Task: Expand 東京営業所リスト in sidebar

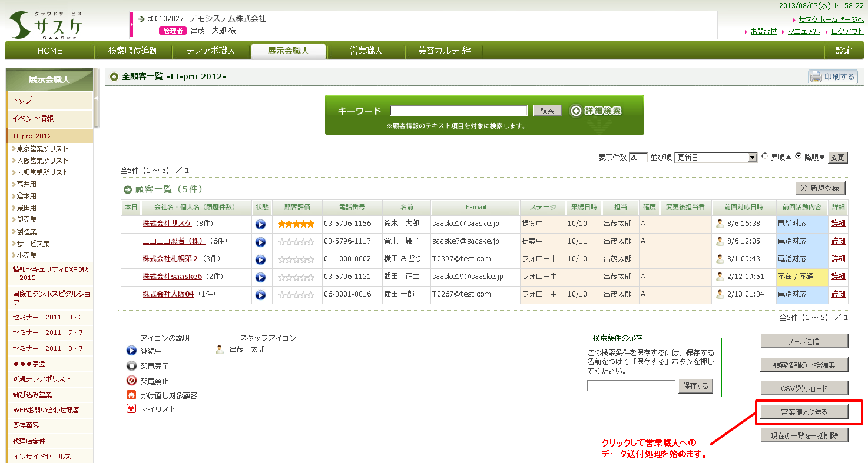Action: click(42, 149)
